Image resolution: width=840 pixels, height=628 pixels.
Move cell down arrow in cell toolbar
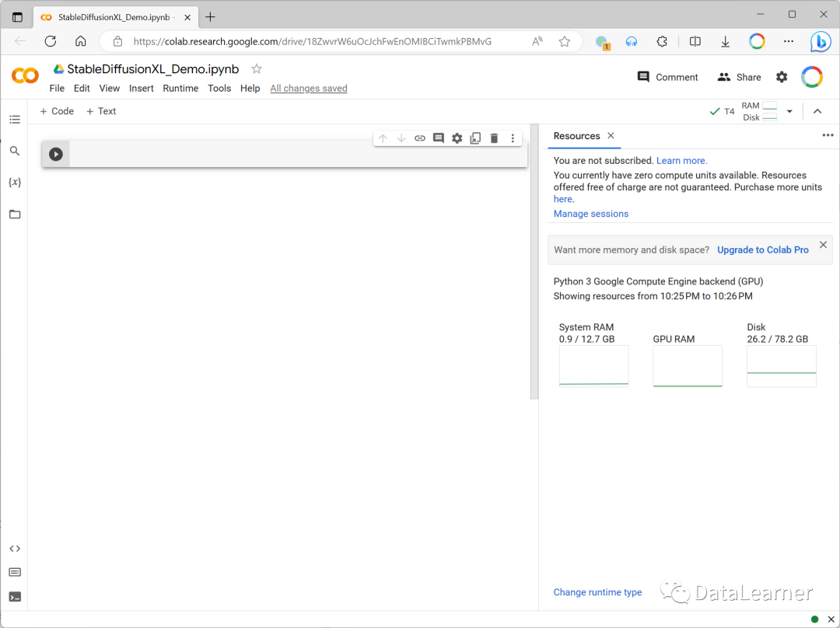coord(401,138)
